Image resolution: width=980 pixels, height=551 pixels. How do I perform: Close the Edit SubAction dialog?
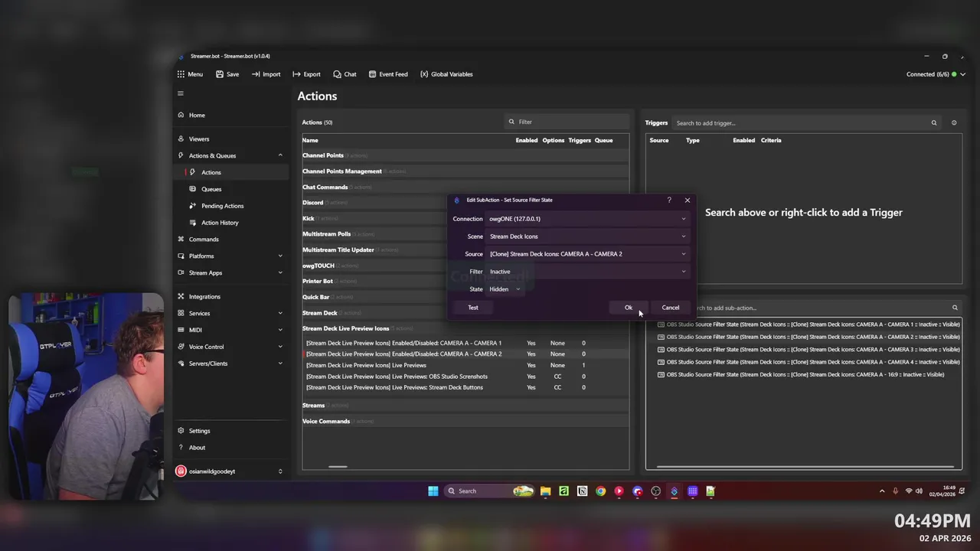click(687, 200)
